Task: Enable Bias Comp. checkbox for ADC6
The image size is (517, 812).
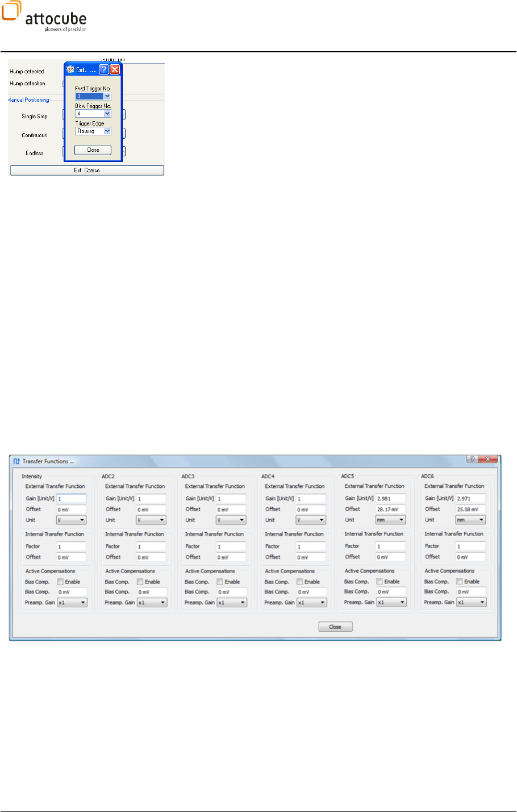Action: pyautogui.click(x=459, y=582)
